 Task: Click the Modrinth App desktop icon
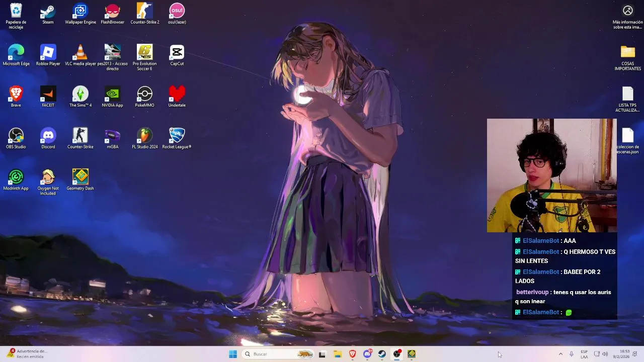pyautogui.click(x=16, y=180)
